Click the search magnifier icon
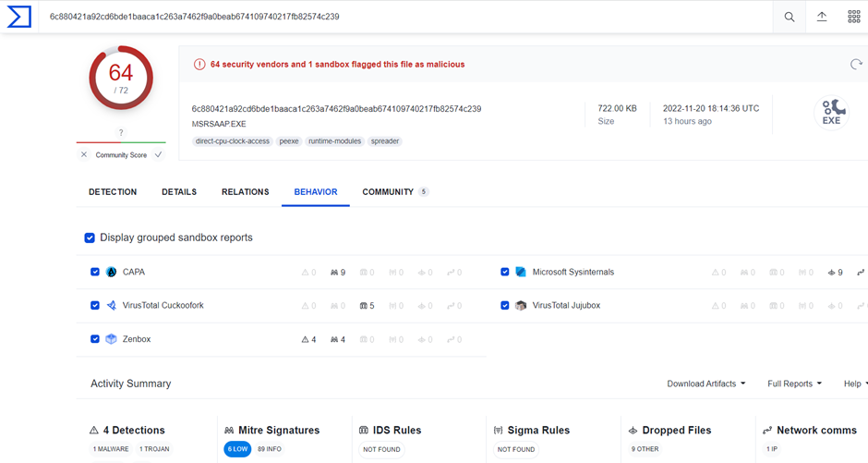 pyautogui.click(x=790, y=17)
